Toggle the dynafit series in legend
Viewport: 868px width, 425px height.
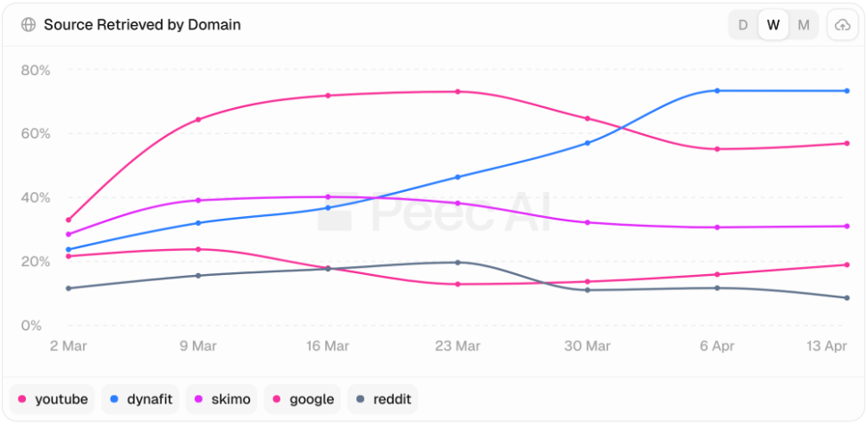(x=140, y=399)
